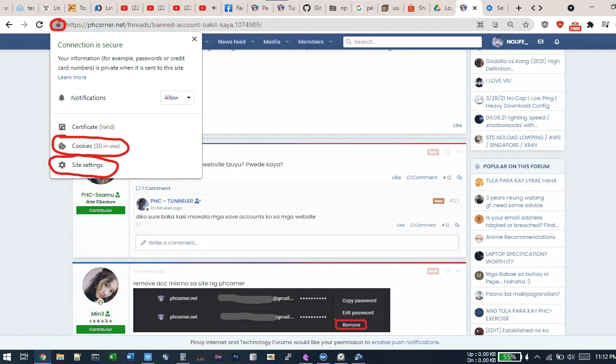Image resolution: width=616 pixels, height=364 pixels.
Task: Go back using the browser back arrow
Action: [9, 25]
